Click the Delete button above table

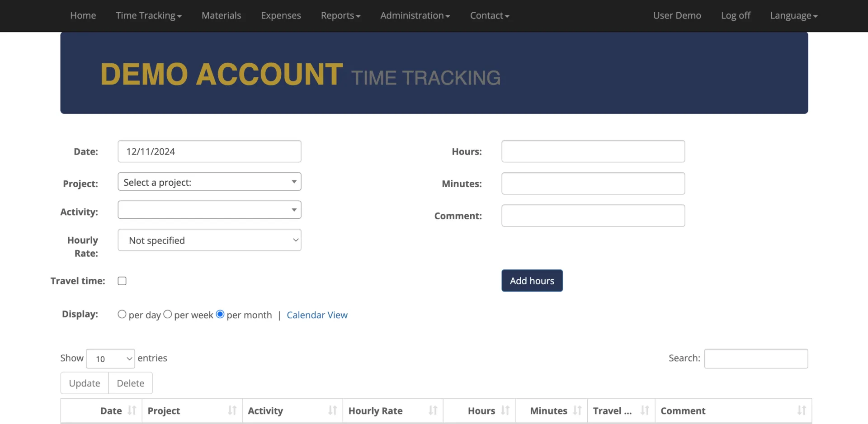tap(130, 383)
